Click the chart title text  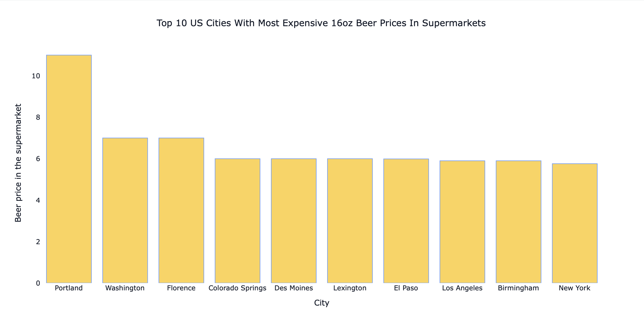tap(321, 23)
